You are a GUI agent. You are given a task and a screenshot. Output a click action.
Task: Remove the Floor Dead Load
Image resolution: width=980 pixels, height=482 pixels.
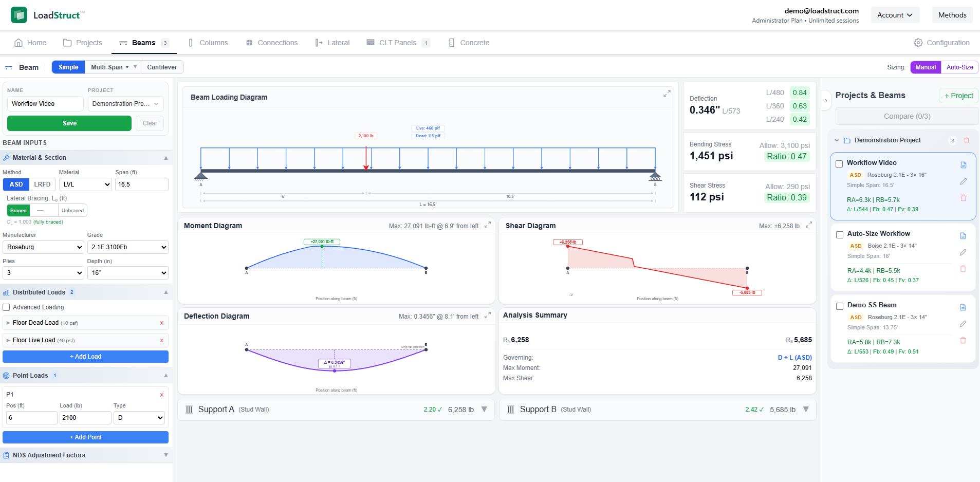(x=162, y=323)
